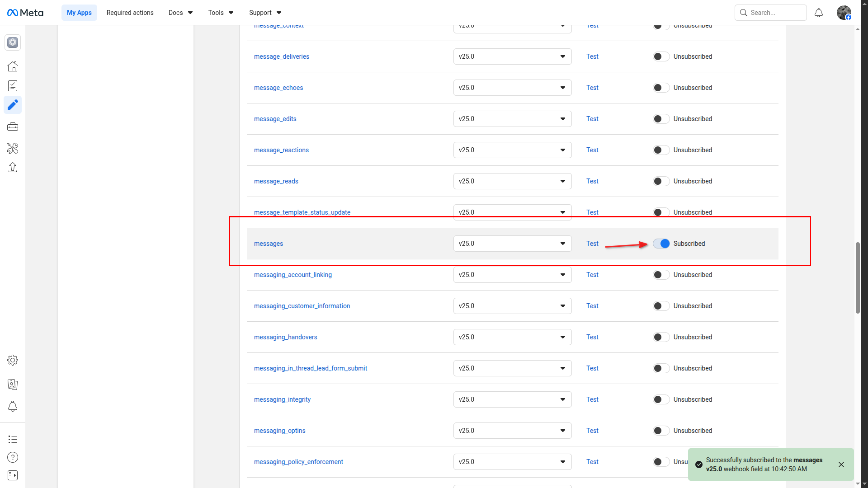Click the briefcase icon in left sidebar
Screen dimensions: 868x488
point(13,127)
